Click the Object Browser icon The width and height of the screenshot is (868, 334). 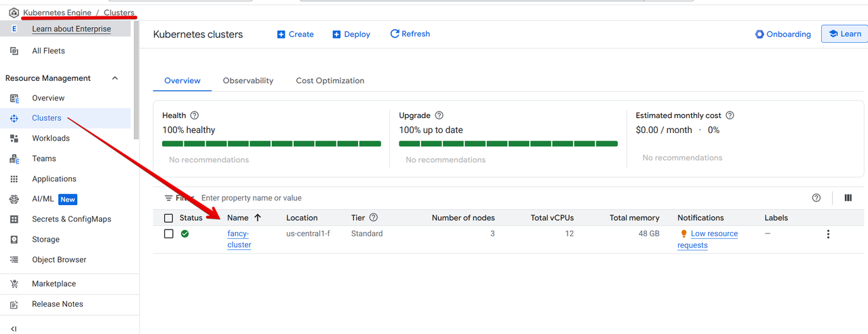(x=14, y=260)
